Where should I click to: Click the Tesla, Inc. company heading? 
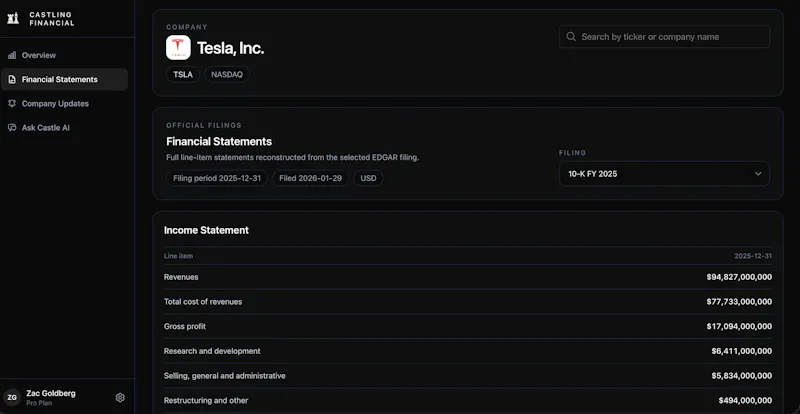click(x=231, y=48)
